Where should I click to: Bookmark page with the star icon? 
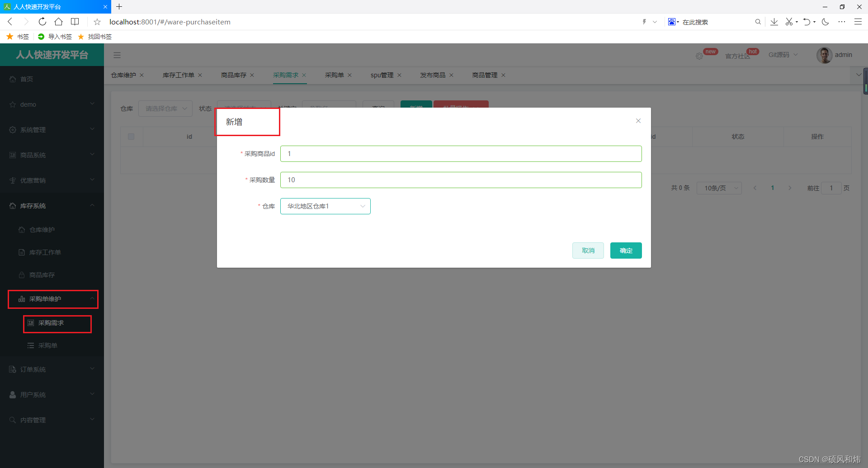point(97,22)
